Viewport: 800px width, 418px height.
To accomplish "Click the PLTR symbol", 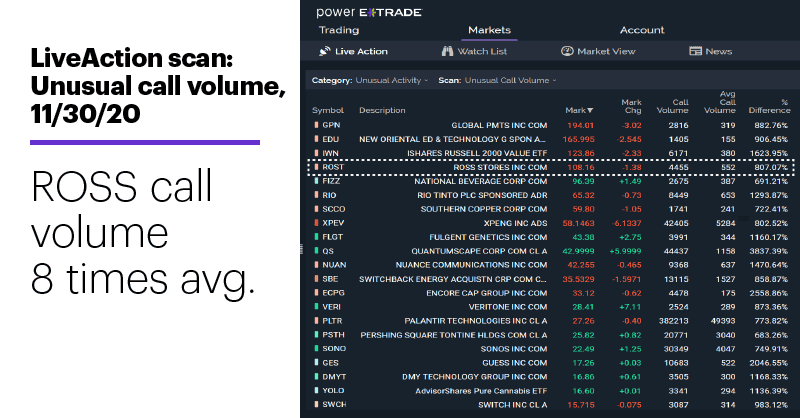I will (x=332, y=321).
